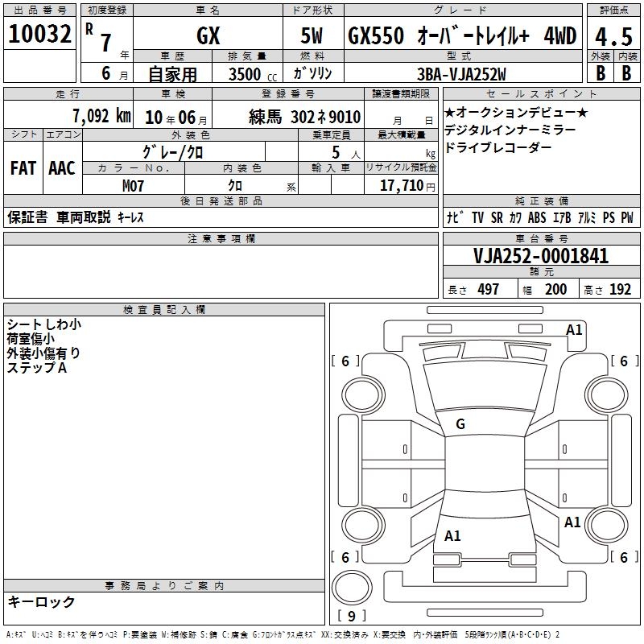
Task: Select the inspector note シートしわ小
Action: 44,324
